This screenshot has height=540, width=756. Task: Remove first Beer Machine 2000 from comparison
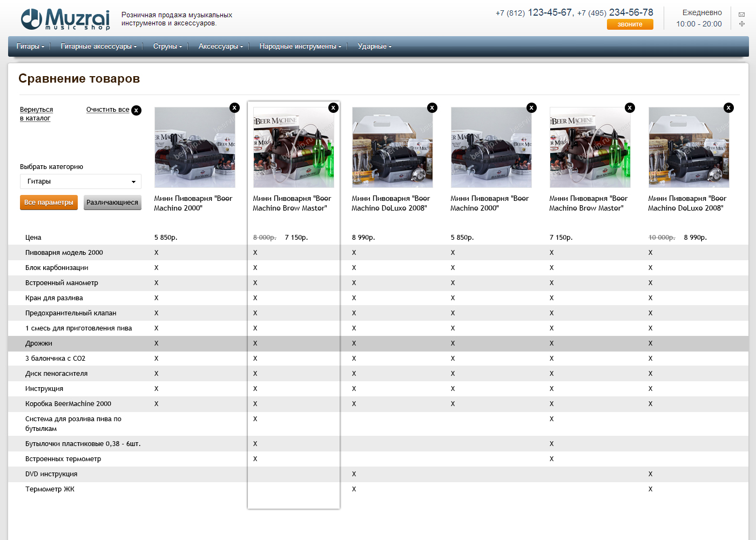click(234, 107)
